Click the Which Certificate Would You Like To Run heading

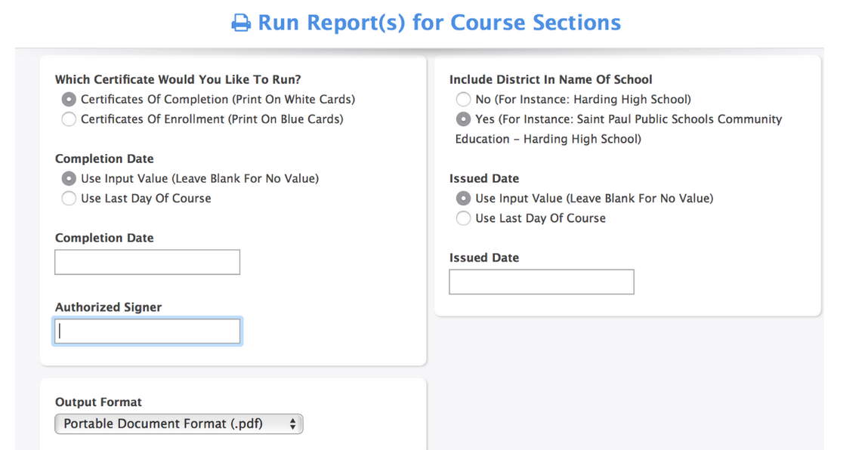coord(178,79)
